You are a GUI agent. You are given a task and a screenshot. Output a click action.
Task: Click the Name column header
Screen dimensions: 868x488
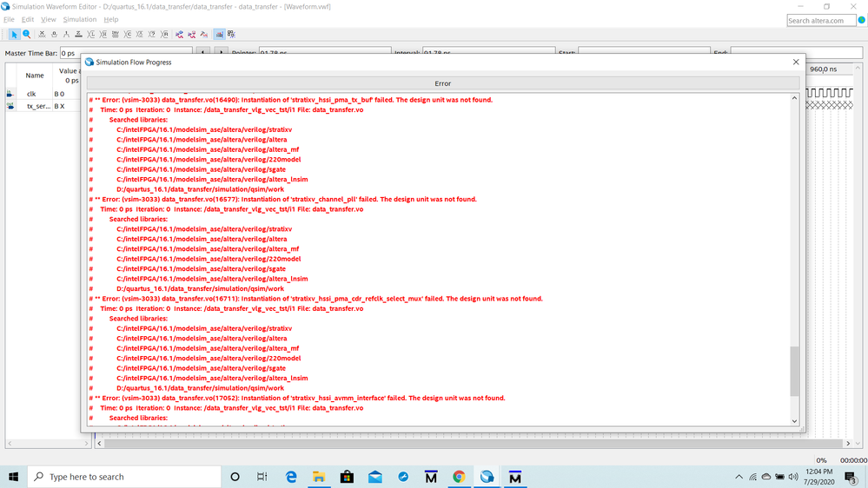[35, 76]
